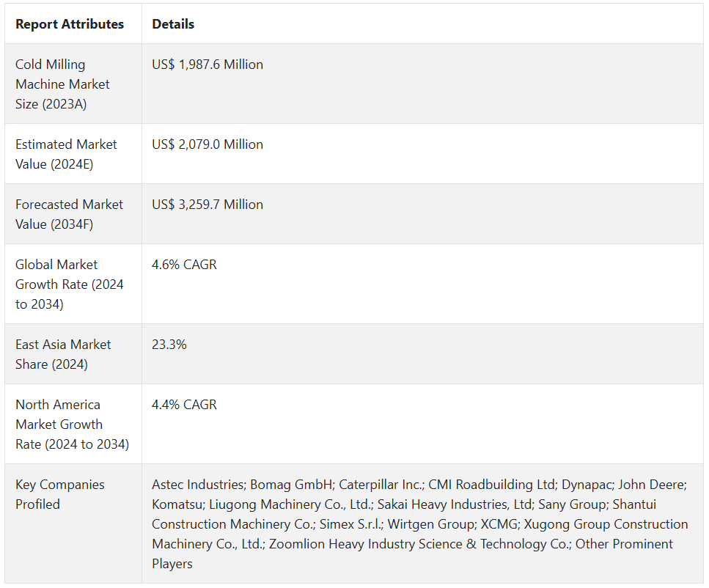Select the Forecasted Market Value (2034F) cell

point(69,214)
